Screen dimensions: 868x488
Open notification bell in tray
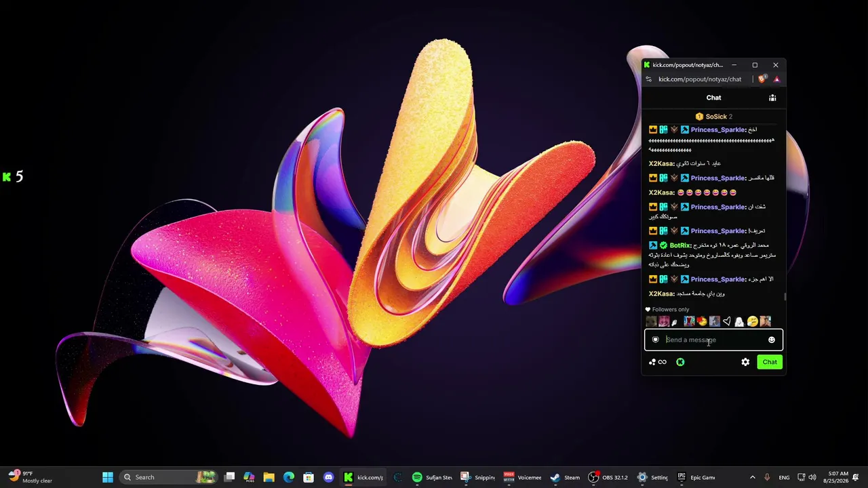click(x=856, y=477)
